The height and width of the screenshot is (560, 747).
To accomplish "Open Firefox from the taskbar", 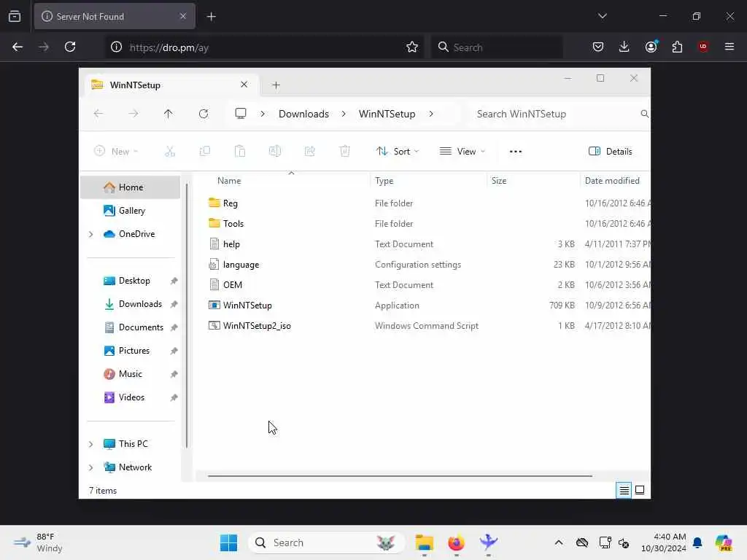I will 456,542.
